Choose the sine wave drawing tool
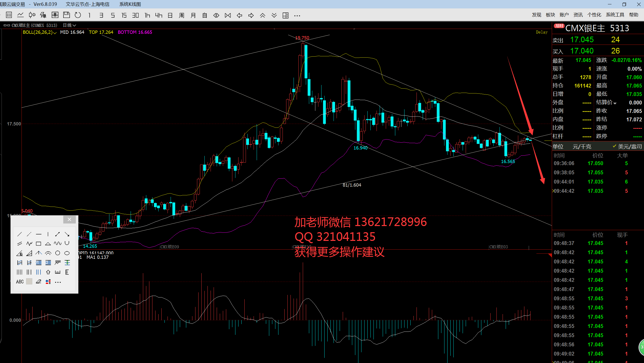The width and height of the screenshot is (644, 363). 58,243
